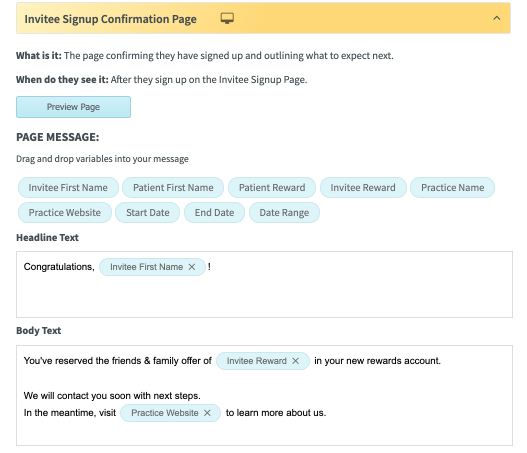
Task: Choose the Practice Name variable chip
Action: pos(452,188)
